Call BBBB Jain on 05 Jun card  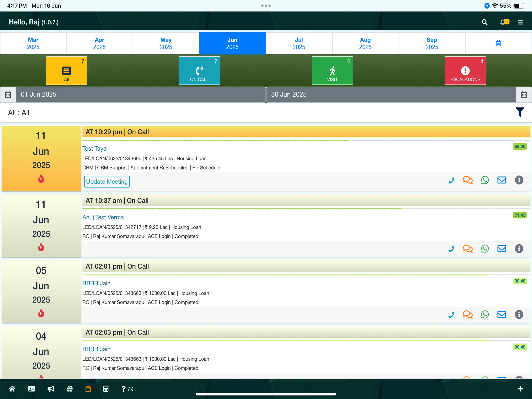tap(451, 314)
